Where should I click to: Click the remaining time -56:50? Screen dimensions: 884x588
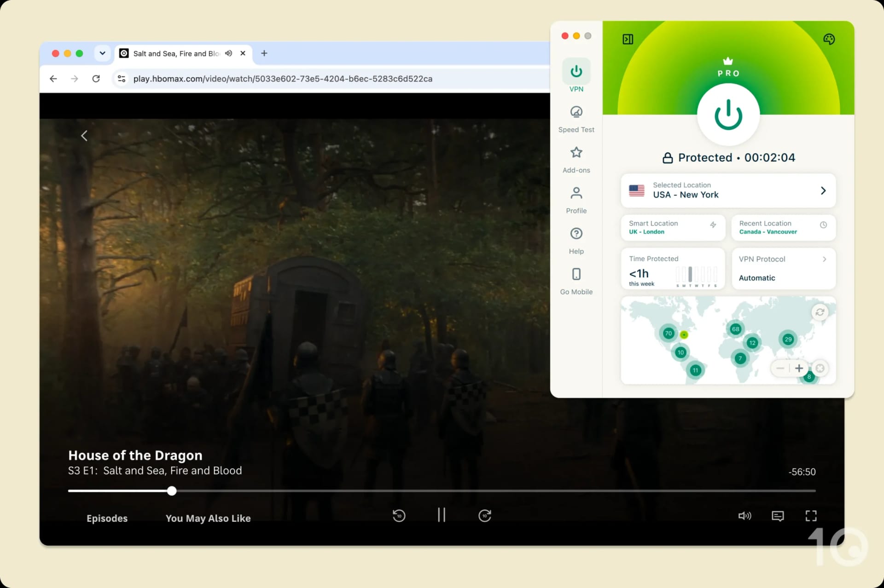pyautogui.click(x=802, y=472)
